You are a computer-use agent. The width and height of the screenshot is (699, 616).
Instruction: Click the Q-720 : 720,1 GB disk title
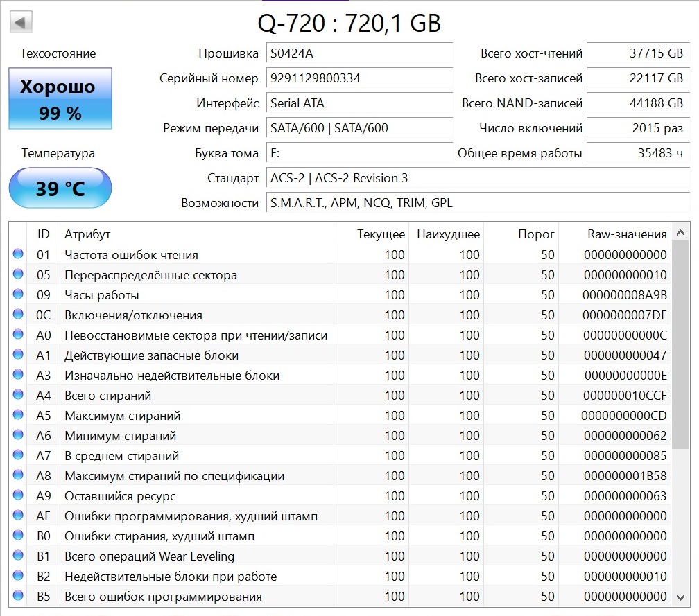[x=349, y=23]
